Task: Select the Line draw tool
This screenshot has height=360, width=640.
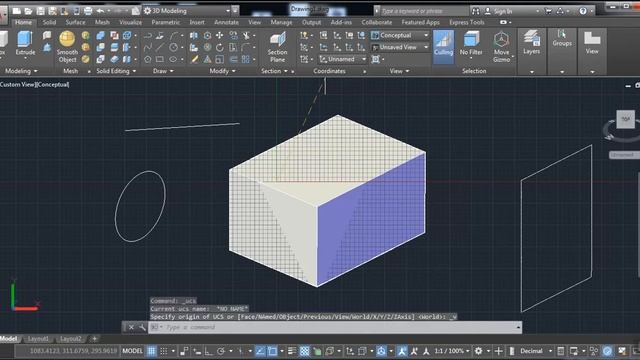Action: click(x=160, y=47)
